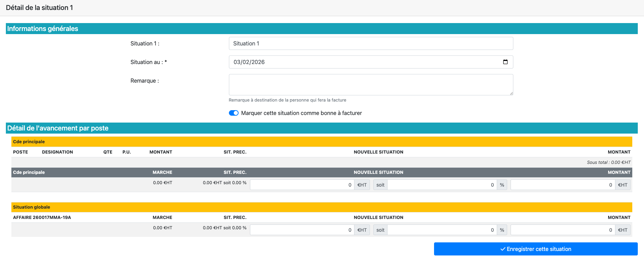The height and width of the screenshot is (262, 644).
Task: Focus AFFAIRE 260017MMA-19A nouvelle situation €HT amount
Action: 302,230
